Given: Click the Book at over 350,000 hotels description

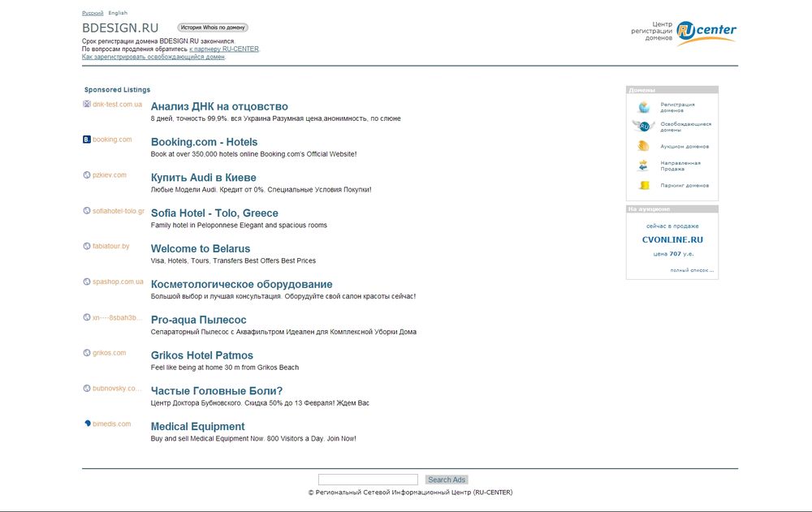Looking at the screenshot, I should [253, 154].
